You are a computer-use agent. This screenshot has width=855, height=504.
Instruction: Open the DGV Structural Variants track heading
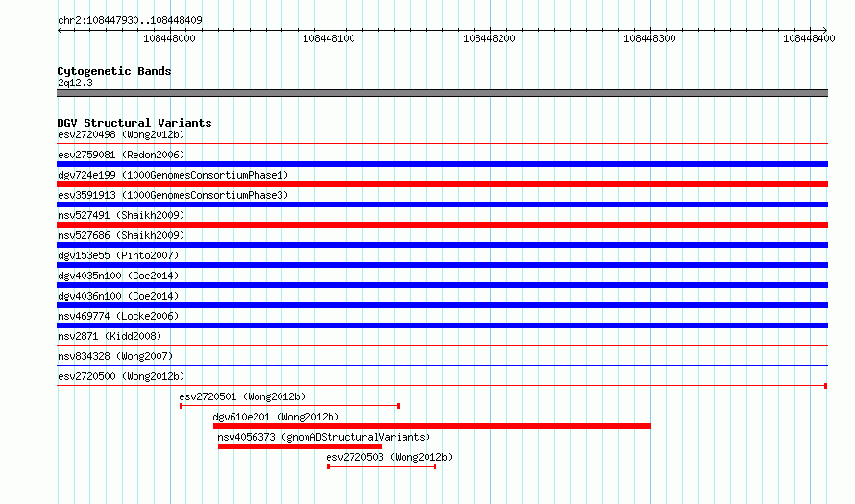tap(134, 123)
